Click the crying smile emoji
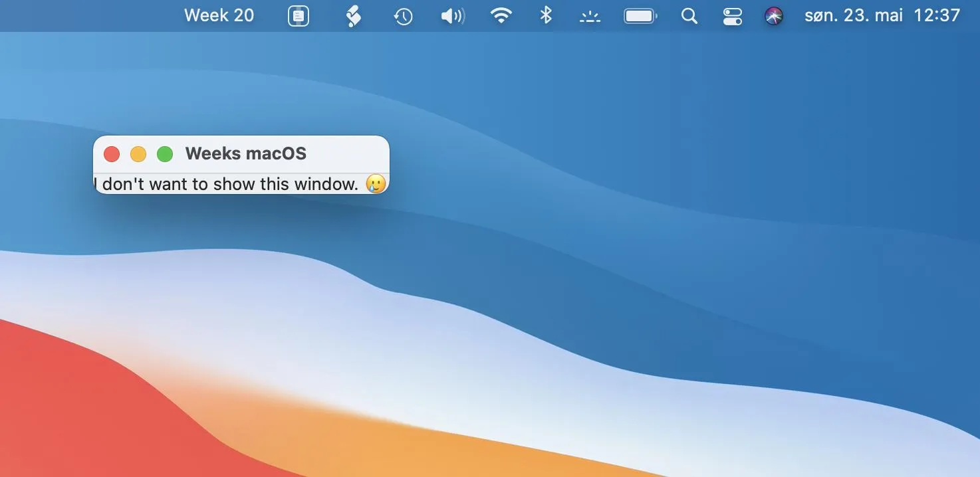The height and width of the screenshot is (477, 980). click(376, 184)
